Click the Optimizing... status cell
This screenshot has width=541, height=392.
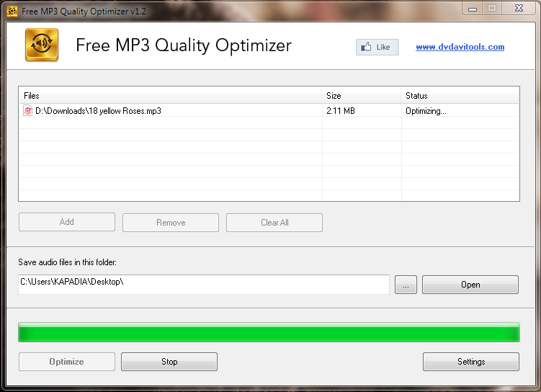click(x=426, y=111)
